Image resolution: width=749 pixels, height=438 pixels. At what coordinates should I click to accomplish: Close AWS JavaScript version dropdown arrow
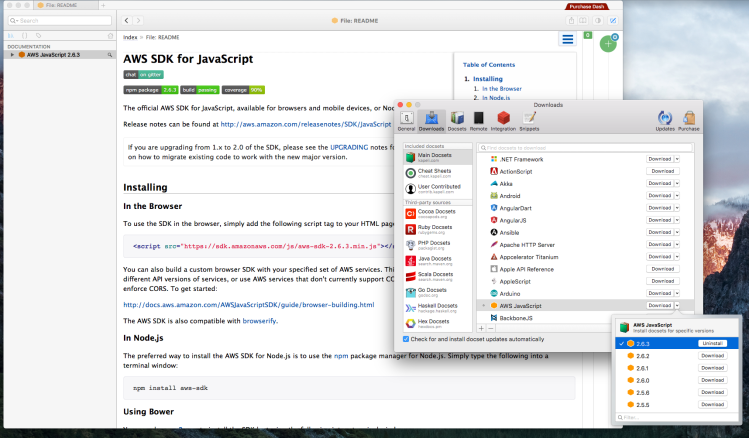tap(677, 306)
